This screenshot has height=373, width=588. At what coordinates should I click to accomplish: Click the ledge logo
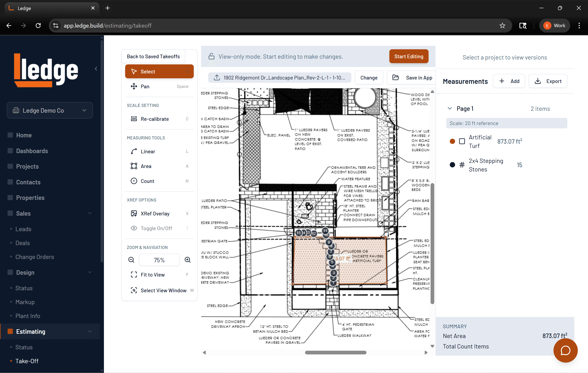click(46, 70)
